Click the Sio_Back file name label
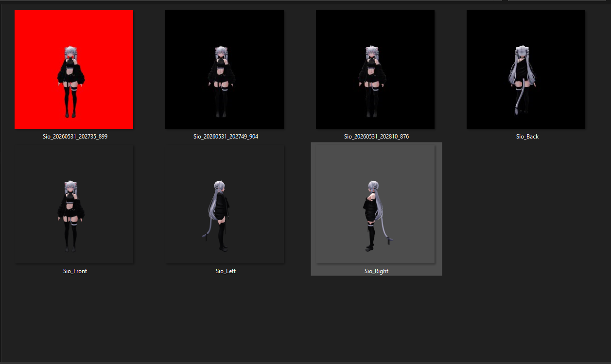This screenshot has width=611, height=364. pyautogui.click(x=527, y=137)
